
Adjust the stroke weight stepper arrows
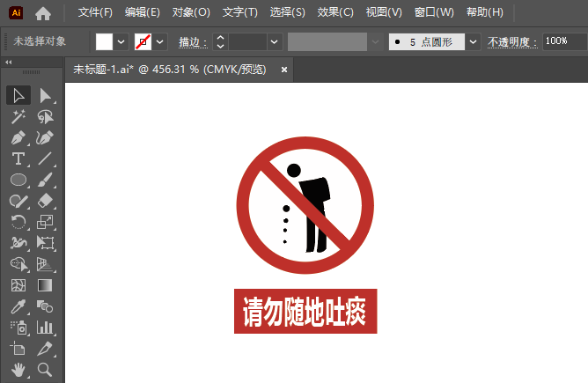point(220,41)
